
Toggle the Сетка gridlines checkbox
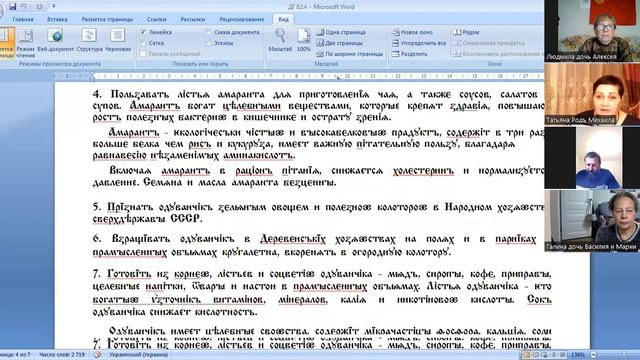click(x=143, y=43)
